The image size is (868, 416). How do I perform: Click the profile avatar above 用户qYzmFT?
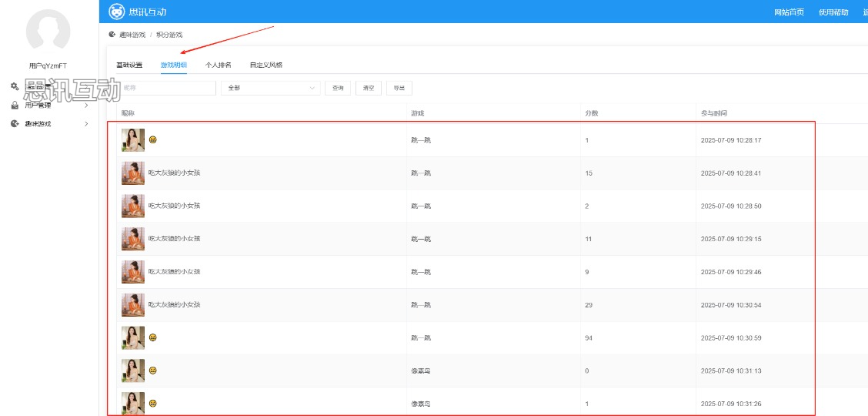pos(48,31)
